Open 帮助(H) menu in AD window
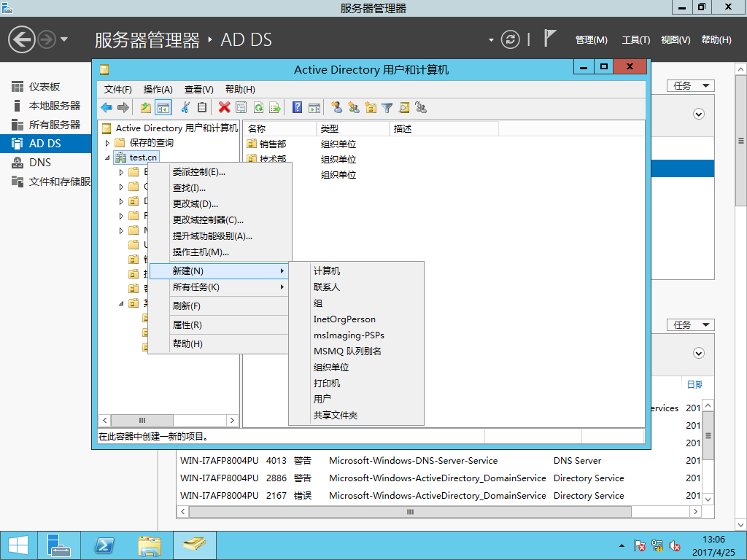The image size is (747, 560). point(240,90)
